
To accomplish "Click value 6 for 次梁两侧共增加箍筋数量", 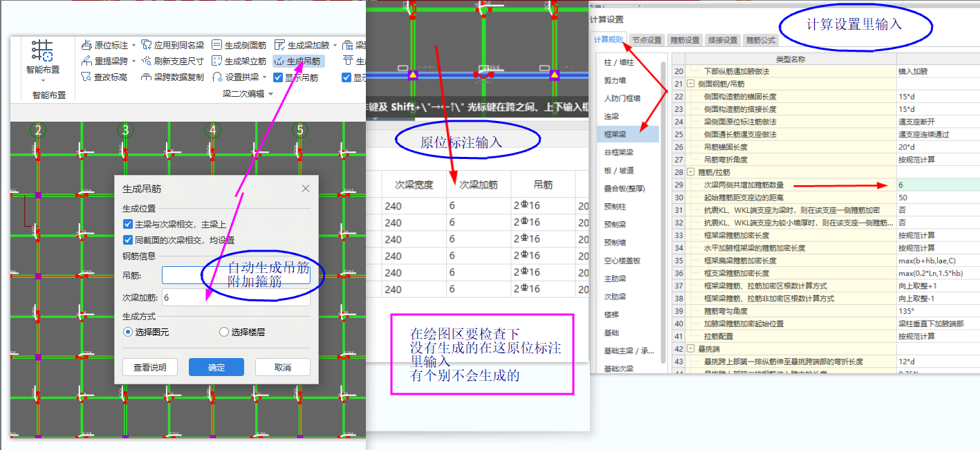I will pyautogui.click(x=938, y=185).
